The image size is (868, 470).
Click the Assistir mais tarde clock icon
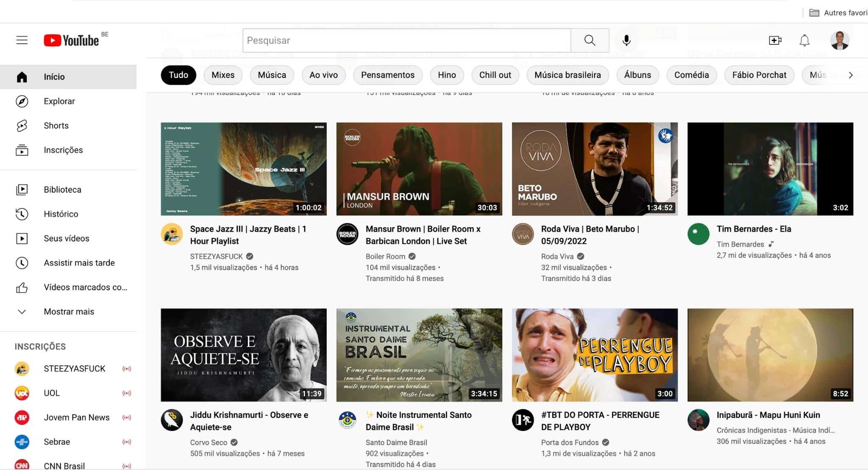(x=22, y=263)
